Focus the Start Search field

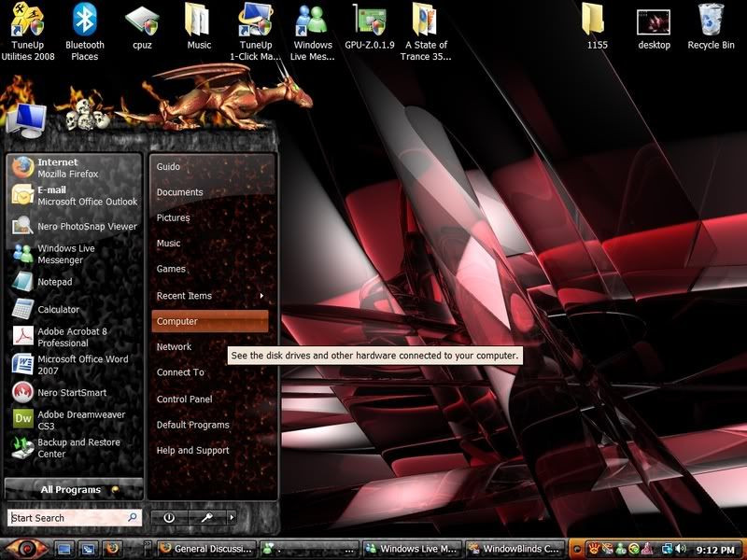click(75, 518)
